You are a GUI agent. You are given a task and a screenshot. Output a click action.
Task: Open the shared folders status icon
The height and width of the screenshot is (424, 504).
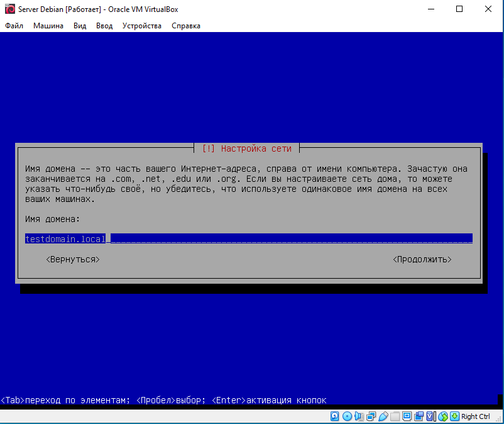[395, 416]
